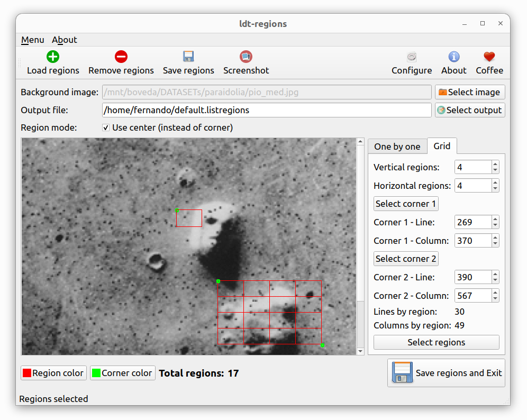Click Save regions and Exit
The image size is (527, 420).
coord(447,373)
